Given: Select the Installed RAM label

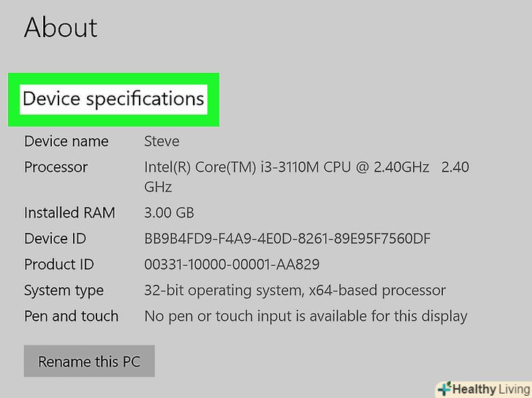Looking at the screenshot, I should point(69,213).
